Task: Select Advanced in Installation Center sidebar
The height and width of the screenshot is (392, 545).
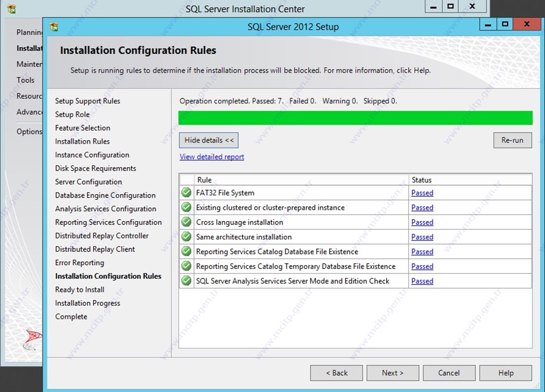Action: tap(29, 112)
